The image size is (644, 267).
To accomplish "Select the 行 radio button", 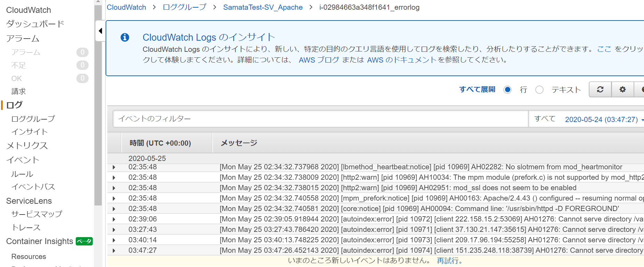I will pos(507,90).
